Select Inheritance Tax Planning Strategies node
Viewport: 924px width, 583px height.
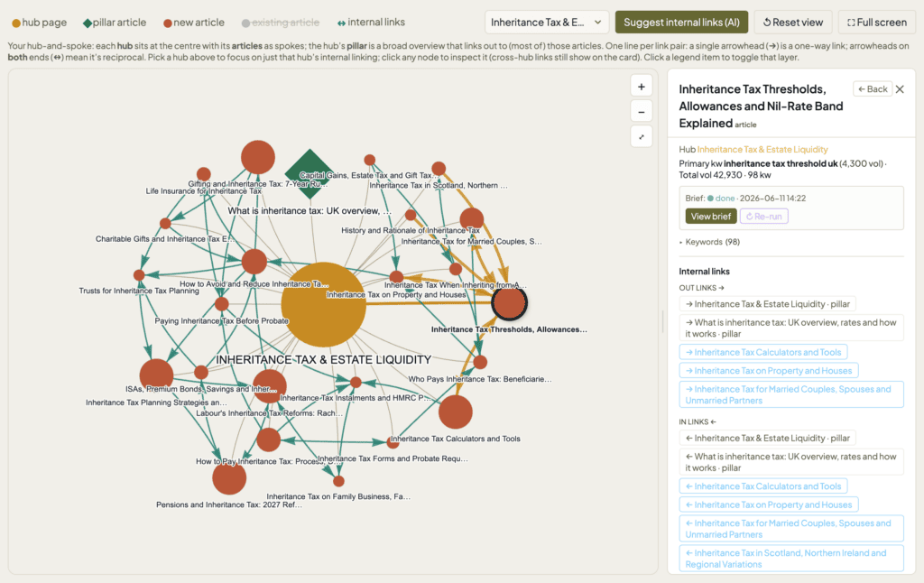coord(156,375)
